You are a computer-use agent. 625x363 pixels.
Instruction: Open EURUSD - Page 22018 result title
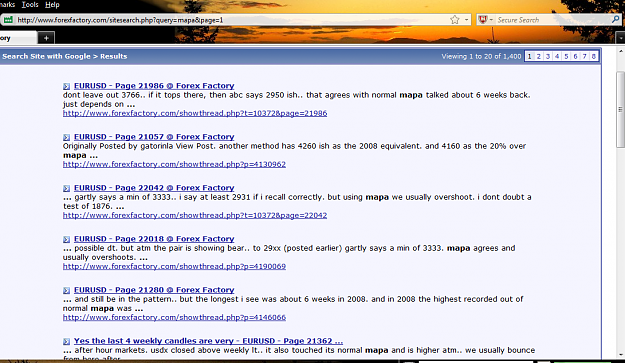click(154, 239)
